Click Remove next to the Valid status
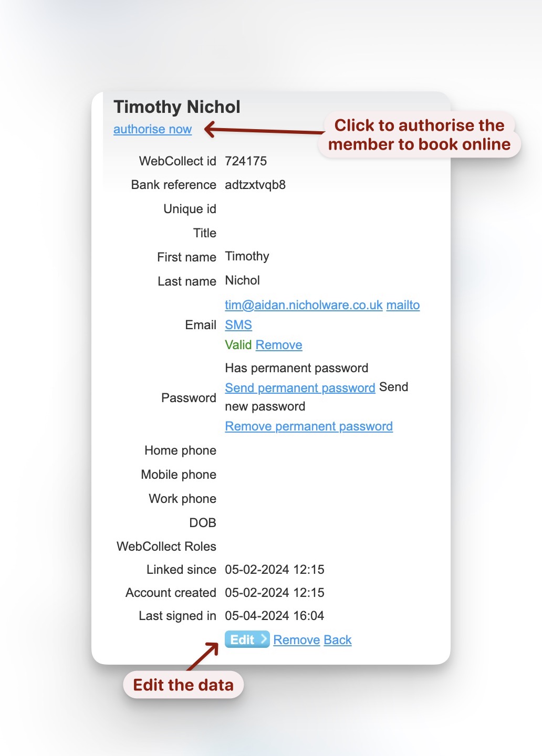Screen dimensions: 542x756 (x=279, y=345)
